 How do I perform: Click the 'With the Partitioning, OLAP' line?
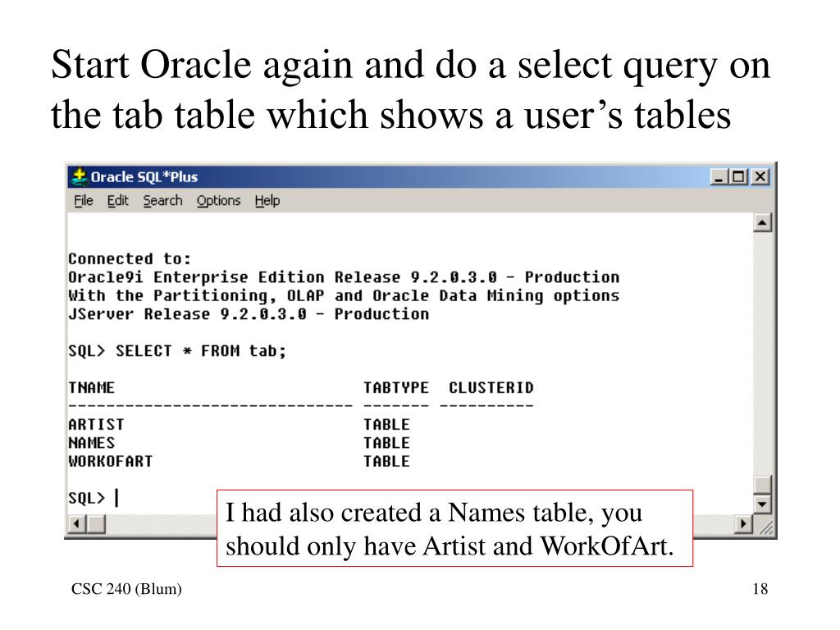344,295
